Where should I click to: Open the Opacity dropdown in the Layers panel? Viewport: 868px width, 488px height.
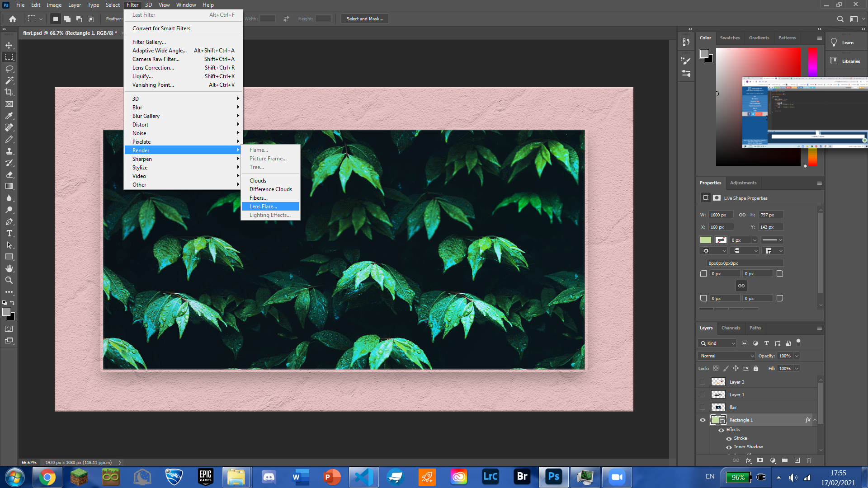(x=797, y=356)
